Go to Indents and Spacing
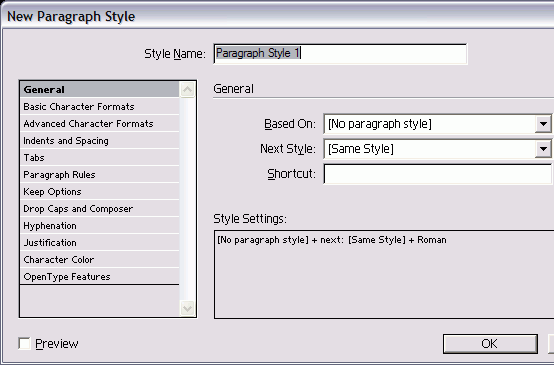Viewport: 554px width, 365px height. (100, 140)
